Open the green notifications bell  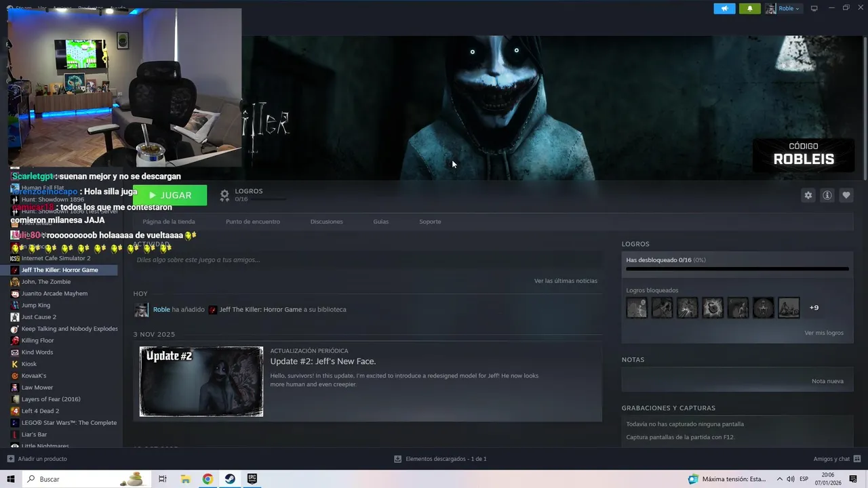pyautogui.click(x=749, y=8)
